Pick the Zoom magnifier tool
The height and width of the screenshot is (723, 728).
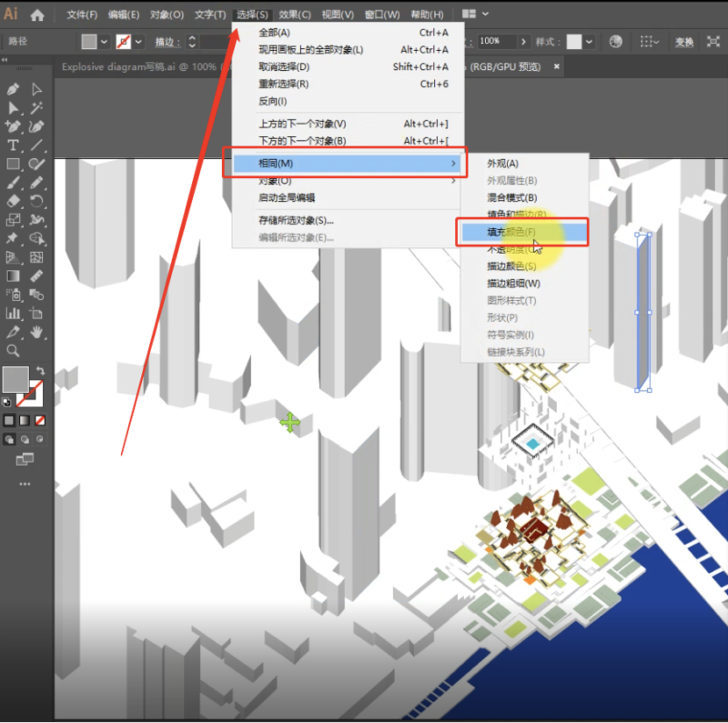point(13,351)
